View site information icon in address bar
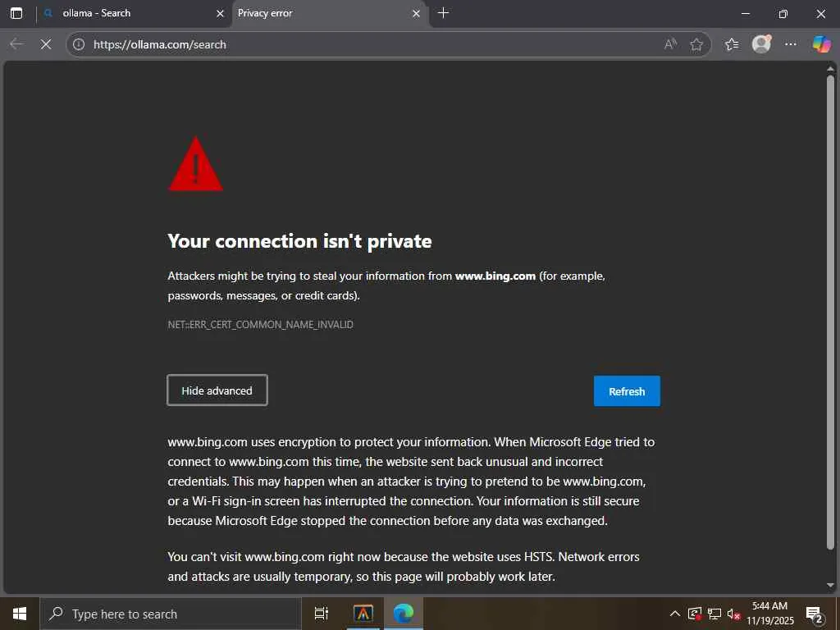 pyautogui.click(x=79, y=44)
